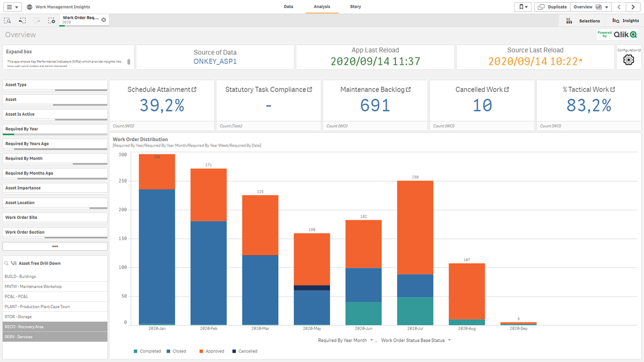This screenshot has width=644, height=362.
Task: Go to the next sheet
Action: tap(633, 7)
